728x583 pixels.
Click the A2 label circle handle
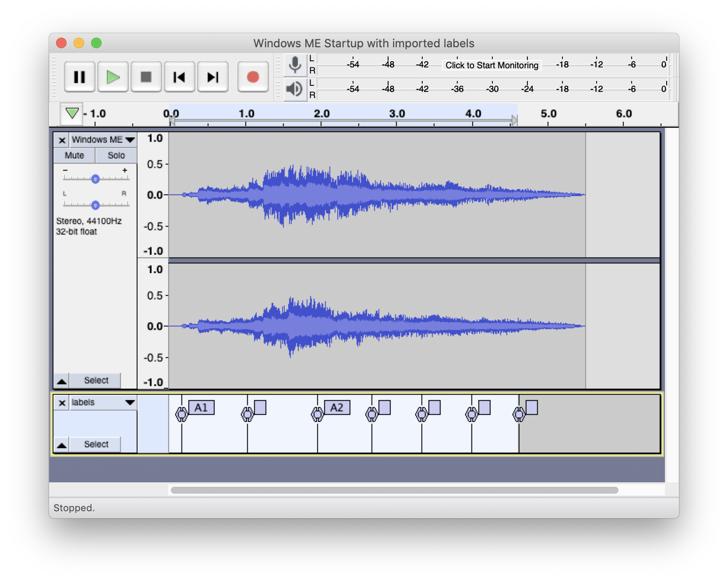317,414
